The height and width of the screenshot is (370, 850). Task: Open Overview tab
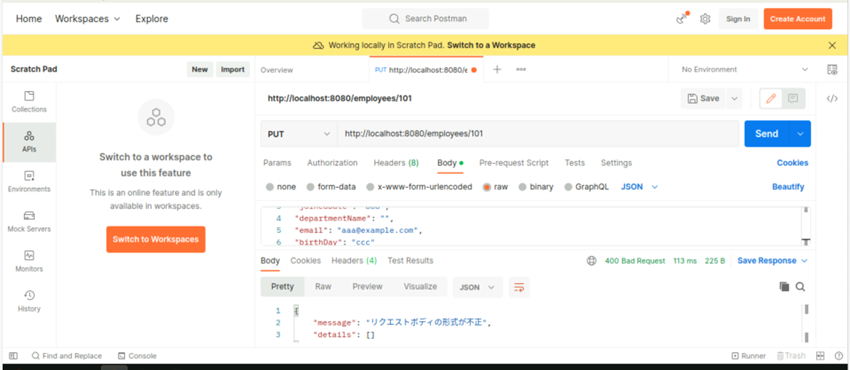(276, 70)
